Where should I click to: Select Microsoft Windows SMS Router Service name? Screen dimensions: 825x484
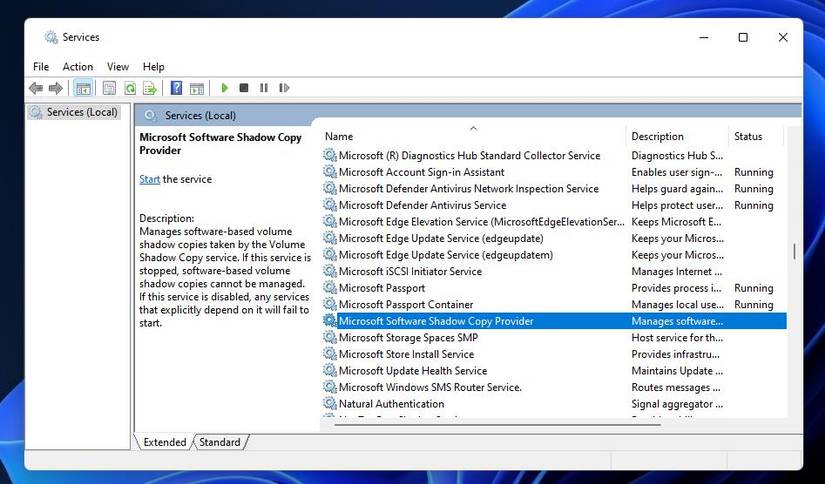pos(430,387)
